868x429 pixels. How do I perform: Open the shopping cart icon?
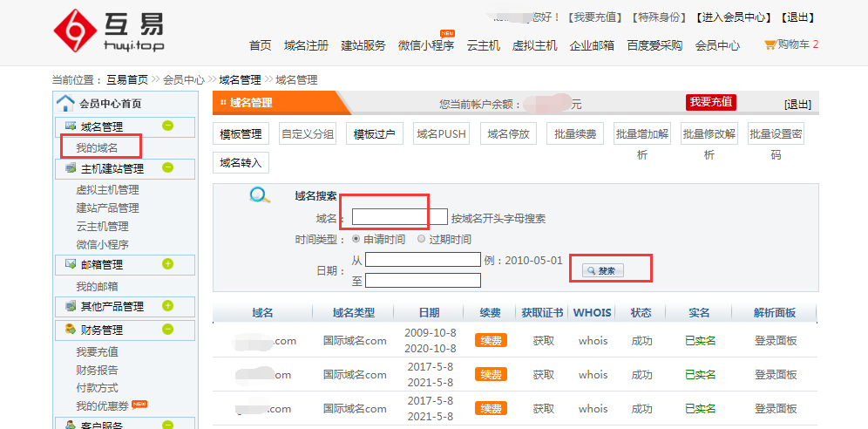pyautogui.click(x=770, y=44)
